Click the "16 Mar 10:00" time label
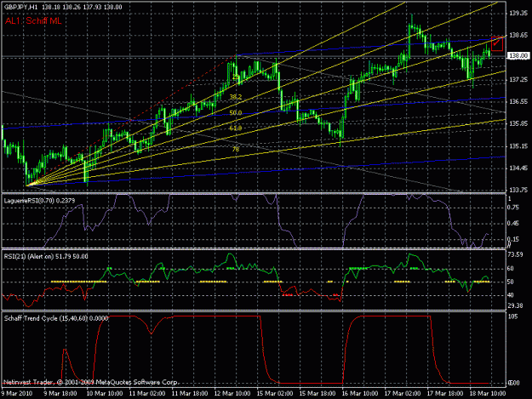Screen dimensions: 532x399 coord(360,394)
